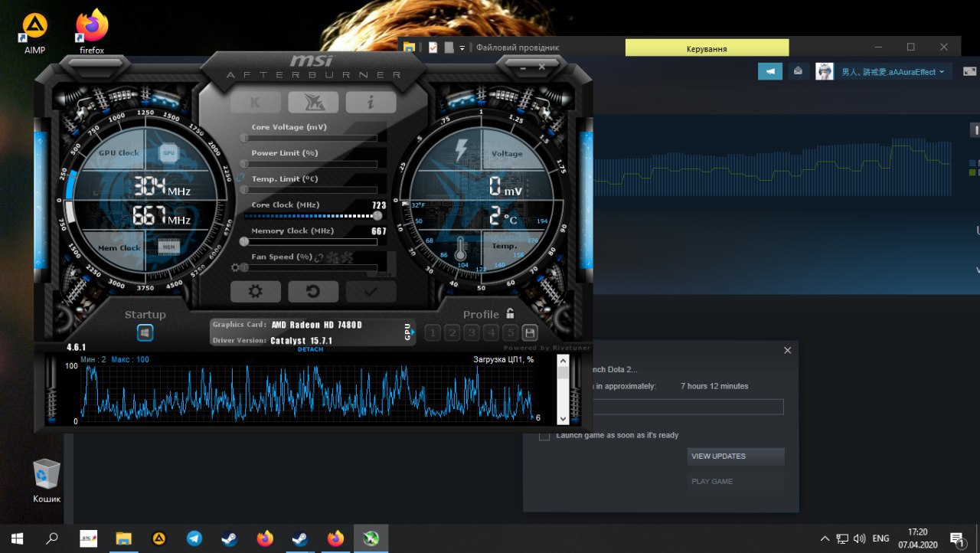This screenshot has height=553, width=980.
Task: Enter Steam Big Picture mode icon
Action: 970,71
